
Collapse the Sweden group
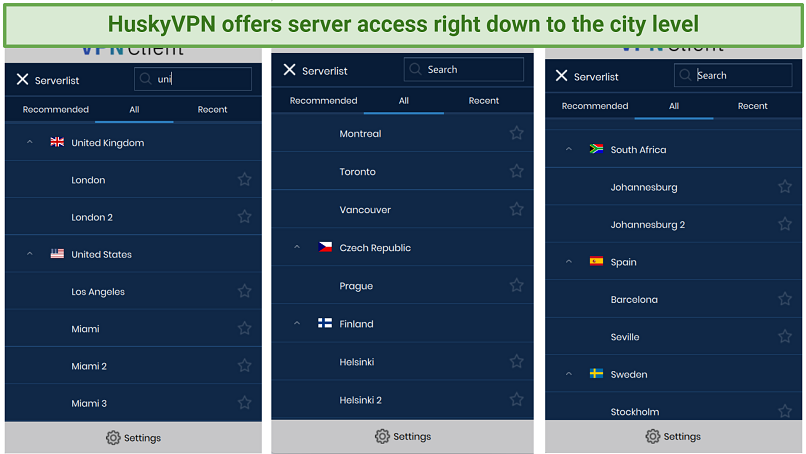click(x=569, y=374)
